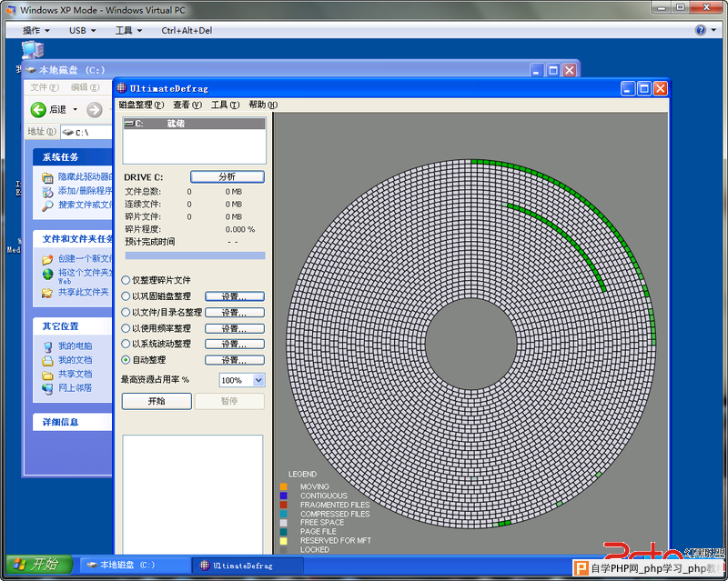Click the 我的电脑 computer icon in sidebar
Screen dimensions: 728x581
[47, 346]
